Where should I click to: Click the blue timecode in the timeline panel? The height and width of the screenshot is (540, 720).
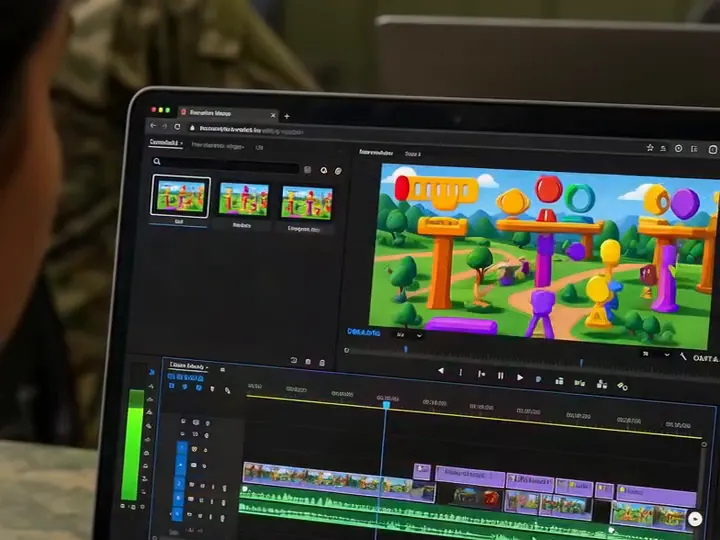(x=186, y=377)
